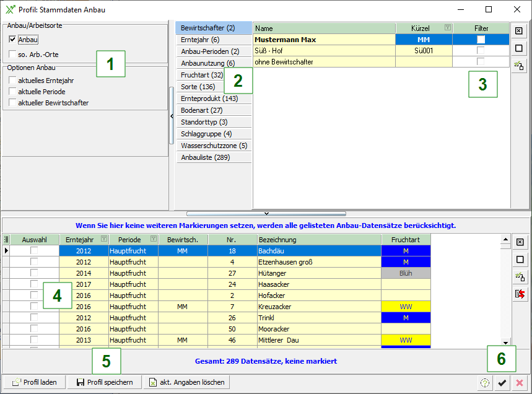
Task: Open Periode column filter dropdown
Action: (153, 240)
